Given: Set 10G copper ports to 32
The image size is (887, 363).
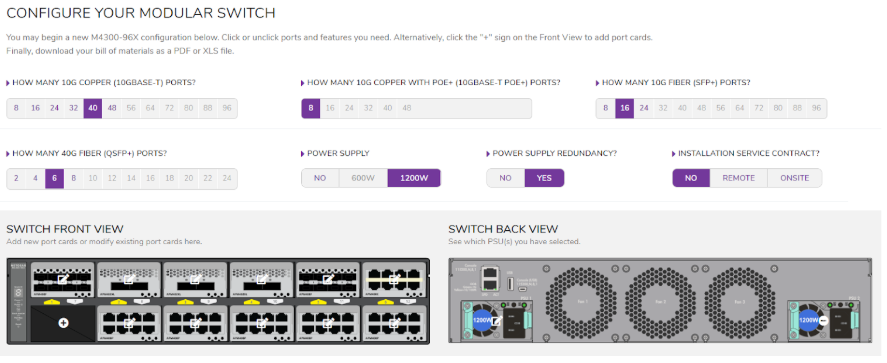Looking at the screenshot, I should [74, 109].
